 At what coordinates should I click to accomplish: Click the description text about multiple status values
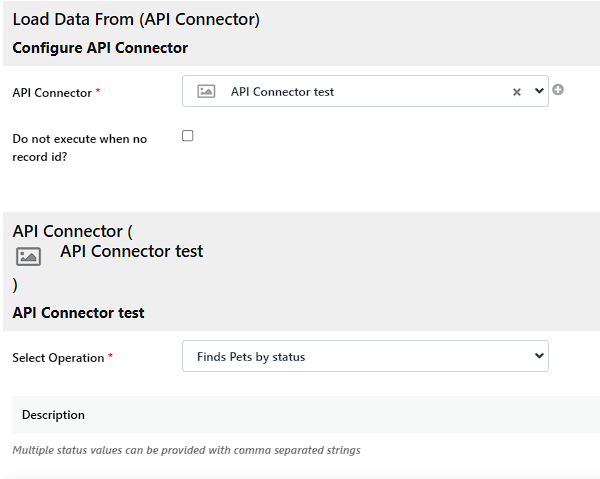(x=186, y=450)
